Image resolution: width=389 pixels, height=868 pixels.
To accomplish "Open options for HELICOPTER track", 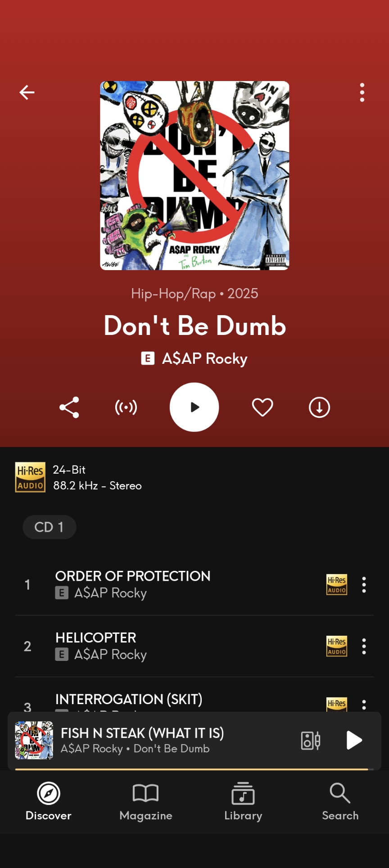I will click(364, 646).
